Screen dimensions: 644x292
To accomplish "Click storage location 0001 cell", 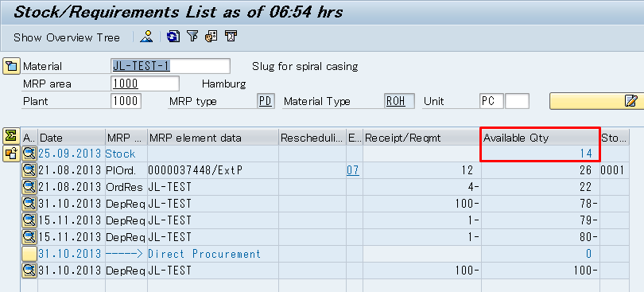I will [615, 170].
